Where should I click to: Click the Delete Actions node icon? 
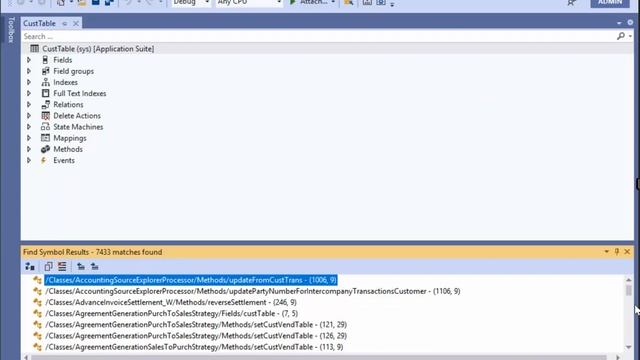click(45, 116)
